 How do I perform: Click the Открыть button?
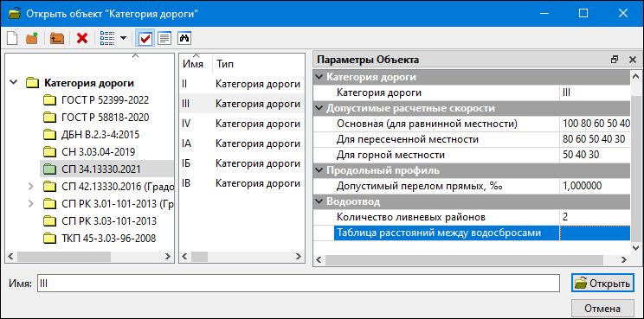click(x=602, y=284)
